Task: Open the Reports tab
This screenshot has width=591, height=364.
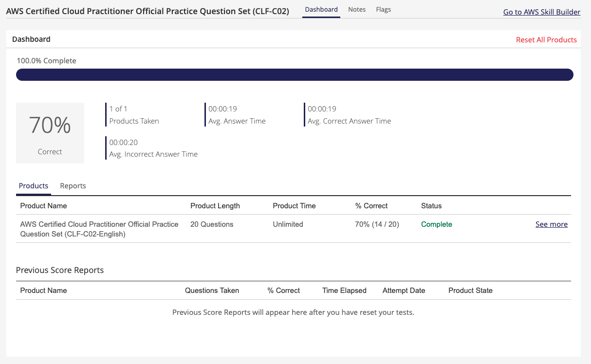Action: coord(73,185)
